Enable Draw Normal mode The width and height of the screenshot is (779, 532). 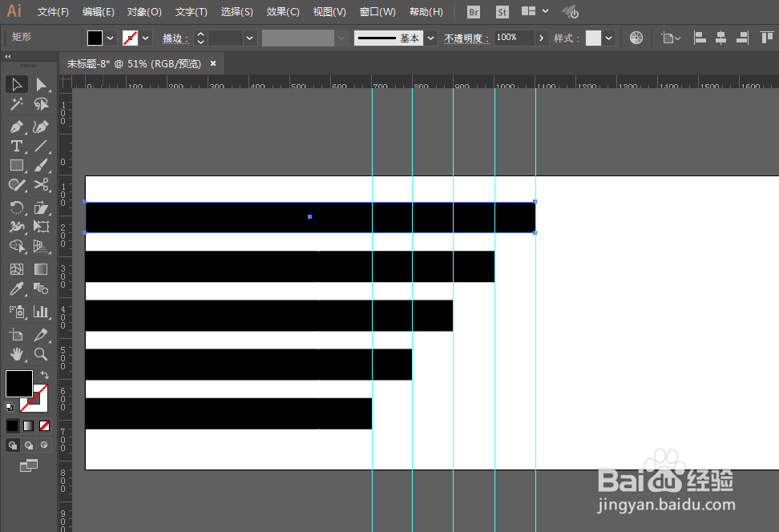12,445
